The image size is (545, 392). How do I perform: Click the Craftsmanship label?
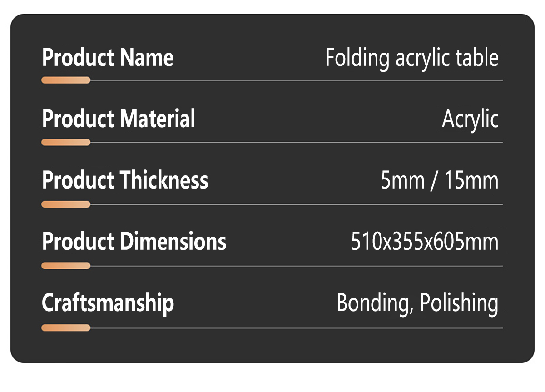coord(108,303)
